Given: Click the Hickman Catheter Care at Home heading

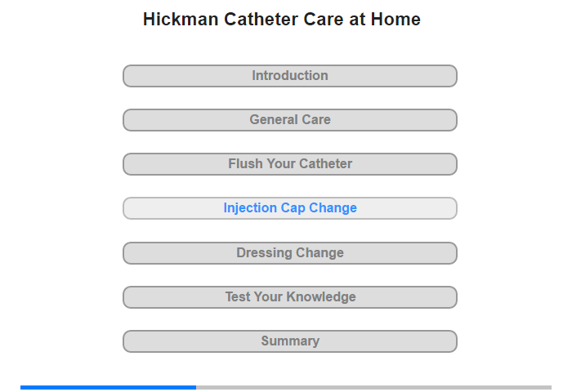Looking at the screenshot, I should tap(282, 20).
